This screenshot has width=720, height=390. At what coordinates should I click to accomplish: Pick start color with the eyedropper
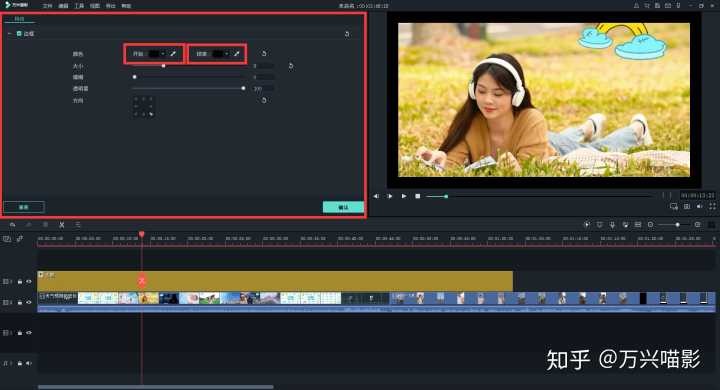coord(174,54)
